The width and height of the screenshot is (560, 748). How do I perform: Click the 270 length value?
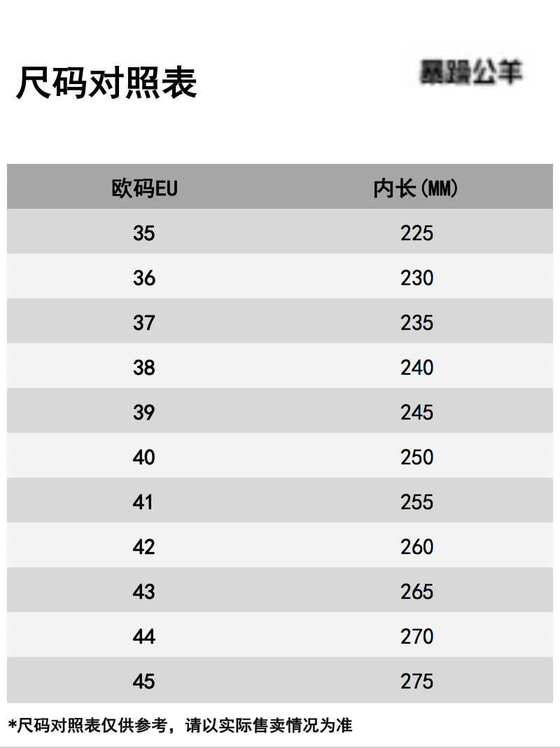(x=416, y=637)
